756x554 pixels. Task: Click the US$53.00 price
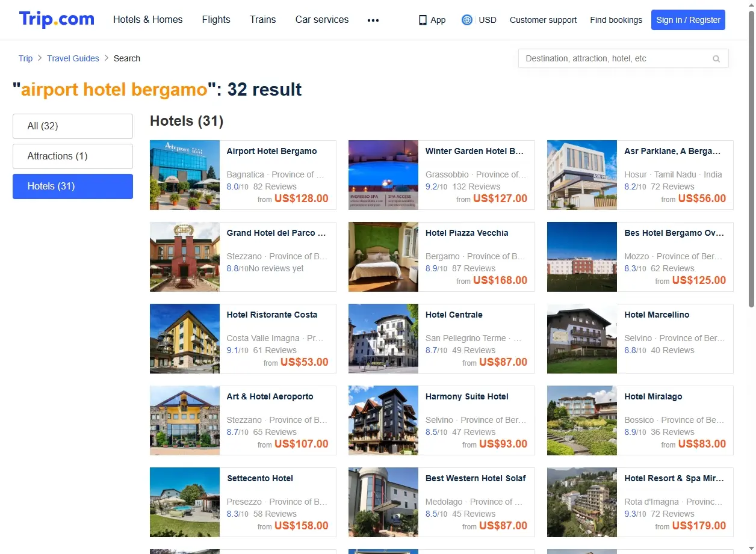(x=305, y=362)
